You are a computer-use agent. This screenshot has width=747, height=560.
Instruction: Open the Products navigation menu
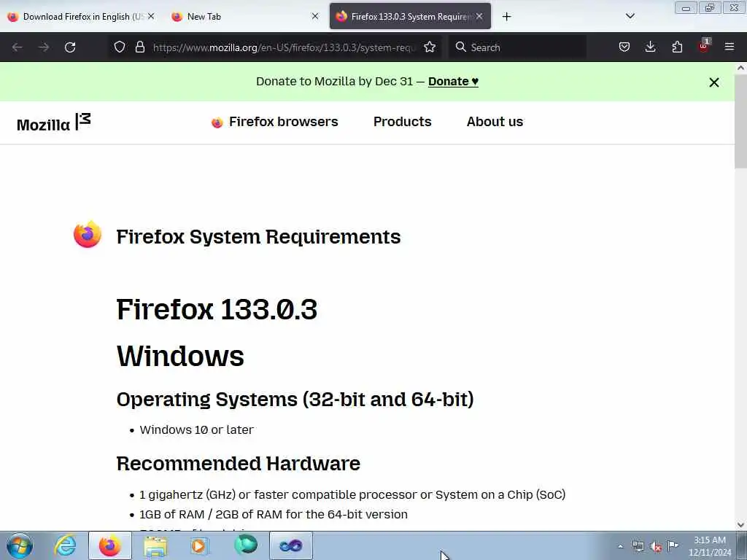(402, 122)
